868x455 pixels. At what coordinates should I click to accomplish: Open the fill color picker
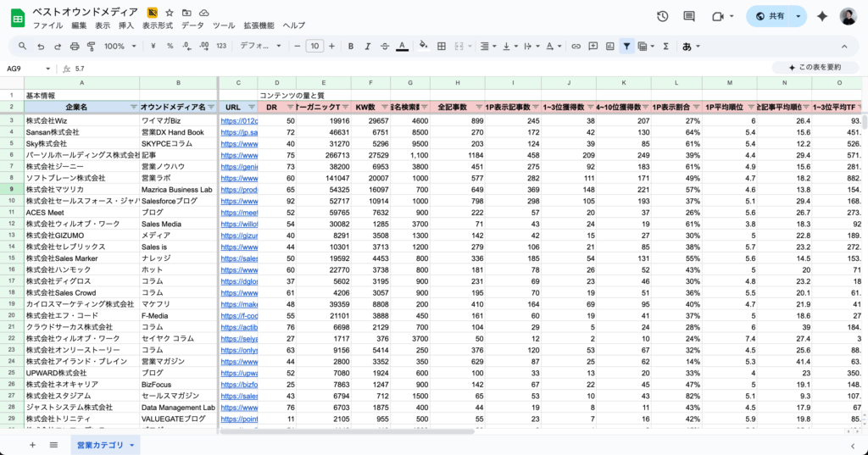(424, 47)
